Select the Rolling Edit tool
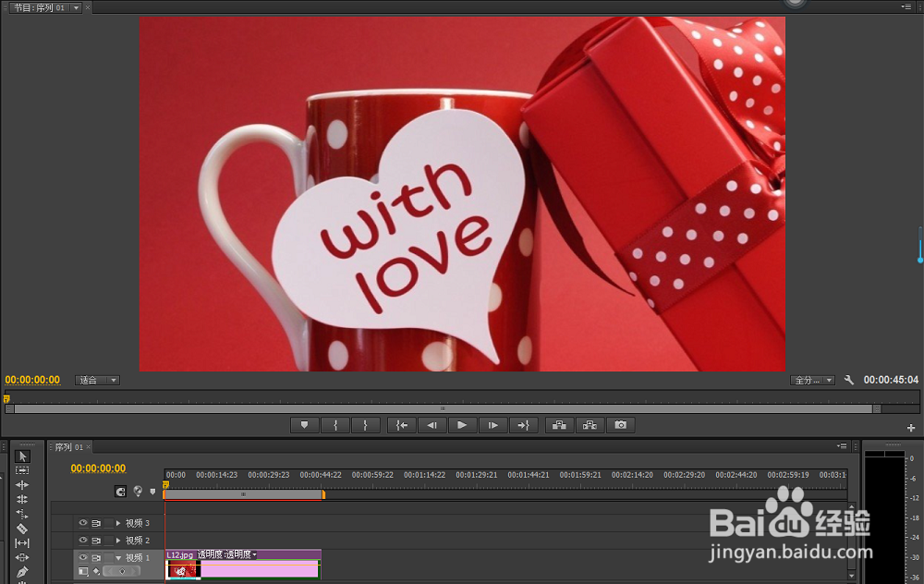 click(x=22, y=499)
